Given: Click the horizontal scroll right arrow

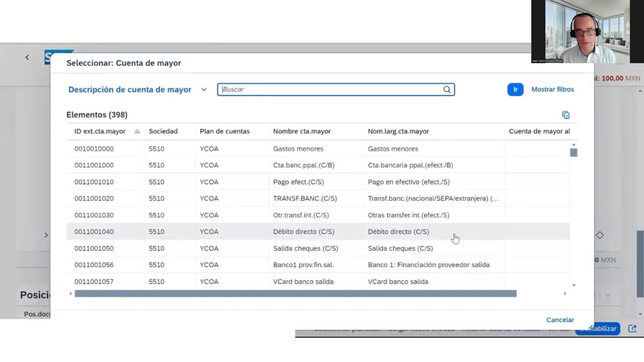Looking at the screenshot, I should (565, 294).
